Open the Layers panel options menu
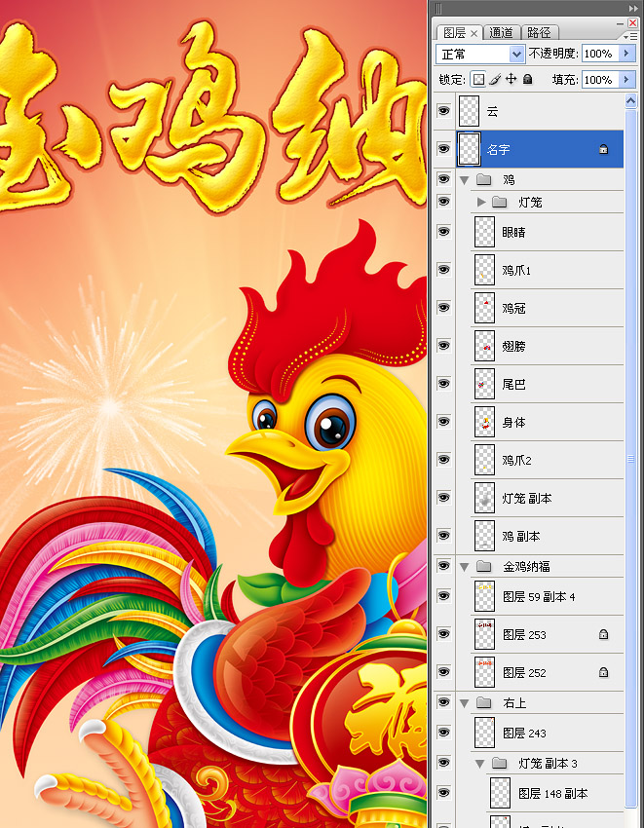The width and height of the screenshot is (644, 828). pyautogui.click(x=630, y=36)
